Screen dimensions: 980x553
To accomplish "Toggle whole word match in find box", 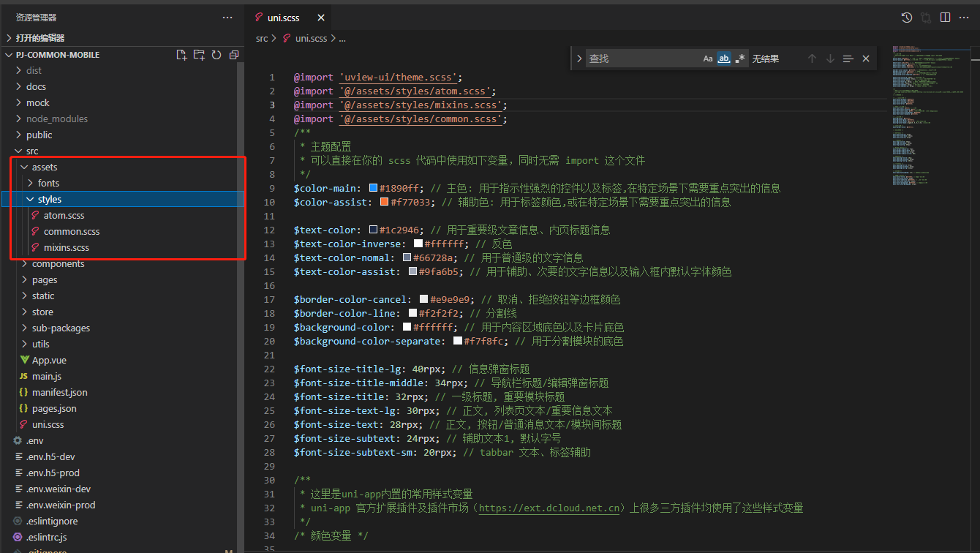I will pyautogui.click(x=723, y=59).
